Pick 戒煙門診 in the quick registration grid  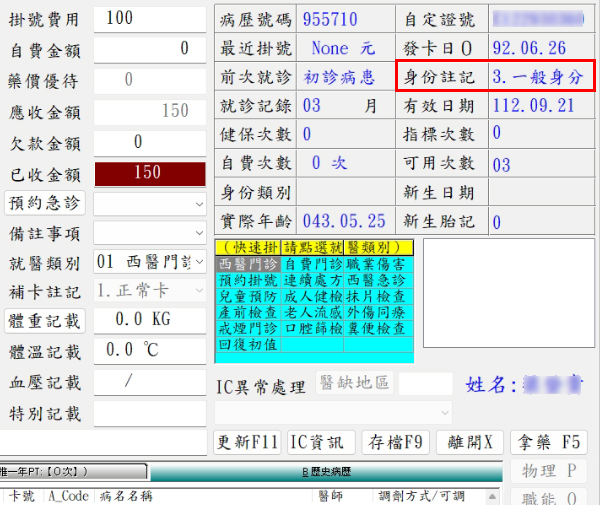tap(248, 328)
